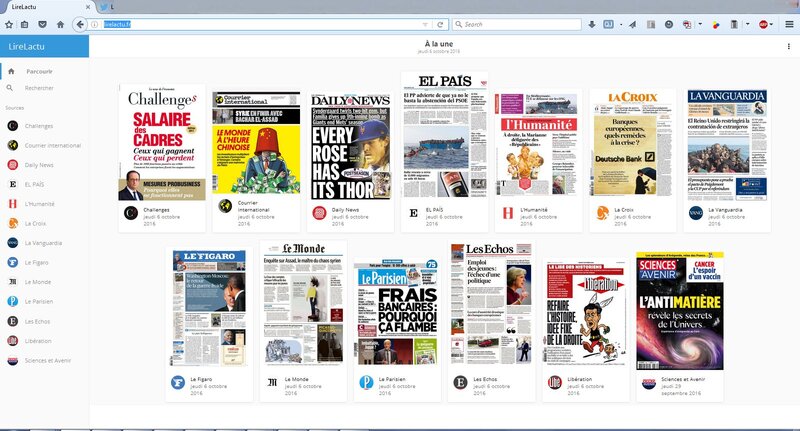Open the downloads arrow icon
Viewport: 800px width, 431px height.
(x=592, y=24)
